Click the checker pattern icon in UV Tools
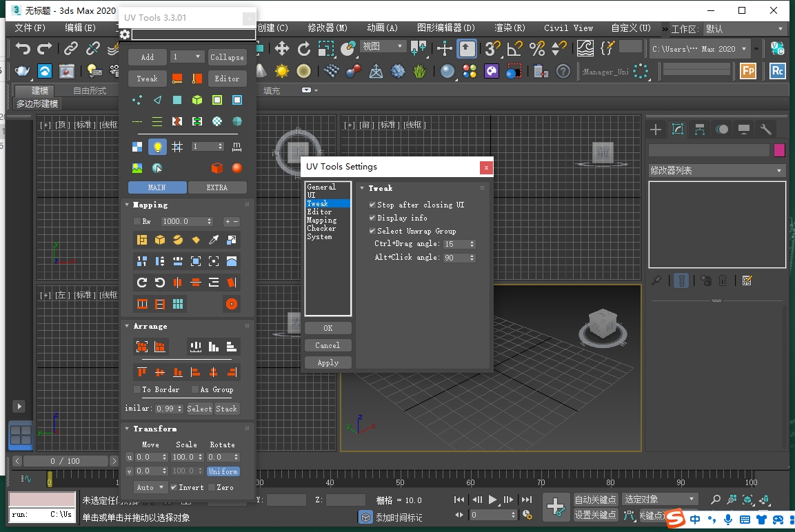 tap(137, 147)
